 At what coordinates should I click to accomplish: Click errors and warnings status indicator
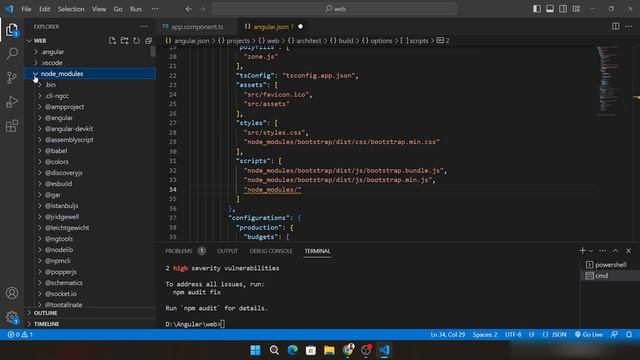coord(20,335)
